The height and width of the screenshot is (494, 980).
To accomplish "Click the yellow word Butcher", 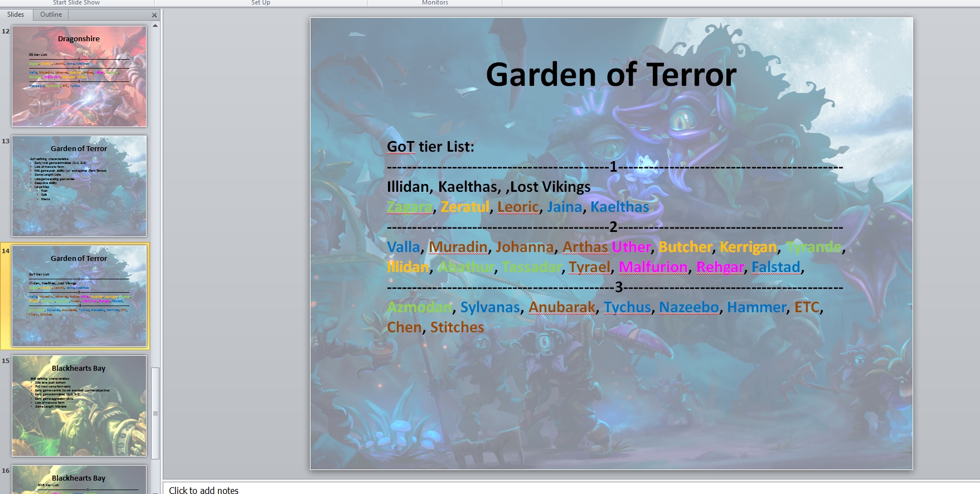I will [x=685, y=247].
